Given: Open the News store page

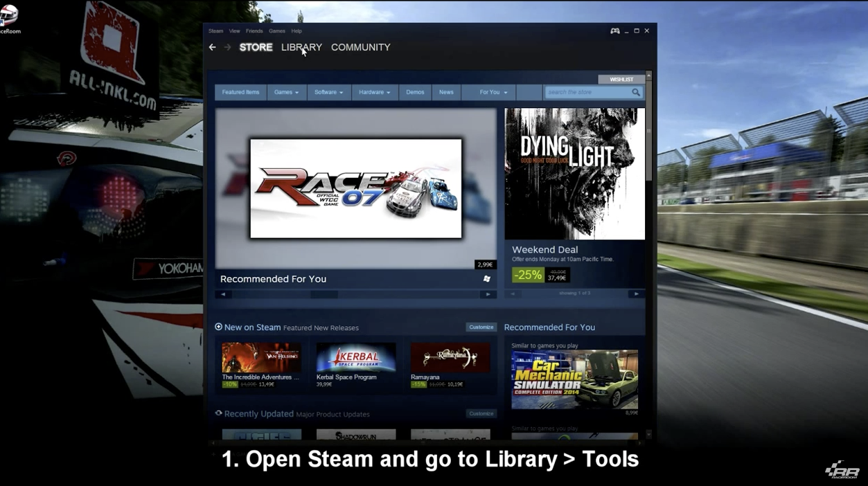Looking at the screenshot, I should click(446, 92).
